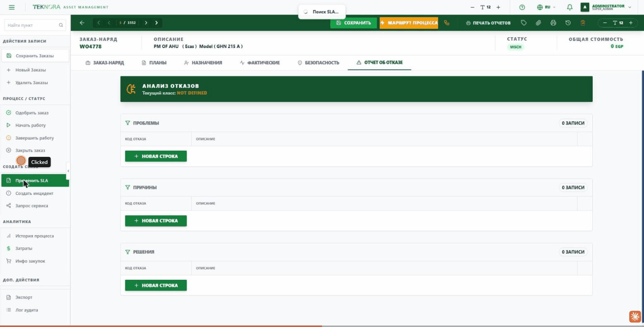
Task: Open 'Лог аудита' audit log
Action: click(x=35, y=310)
